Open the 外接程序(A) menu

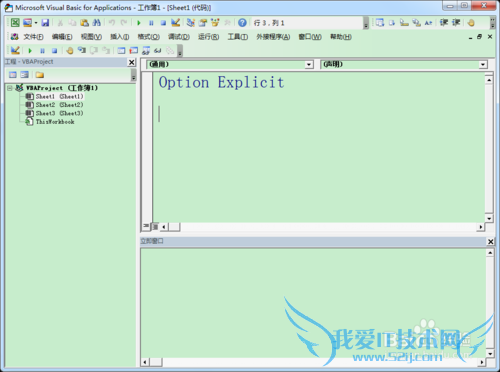pyautogui.click(x=273, y=37)
